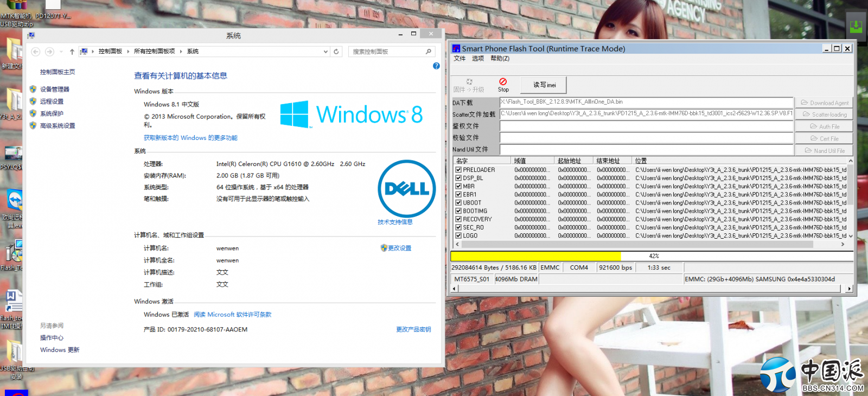Go back in the System window

pyautogui.click(x=35, y=52)
